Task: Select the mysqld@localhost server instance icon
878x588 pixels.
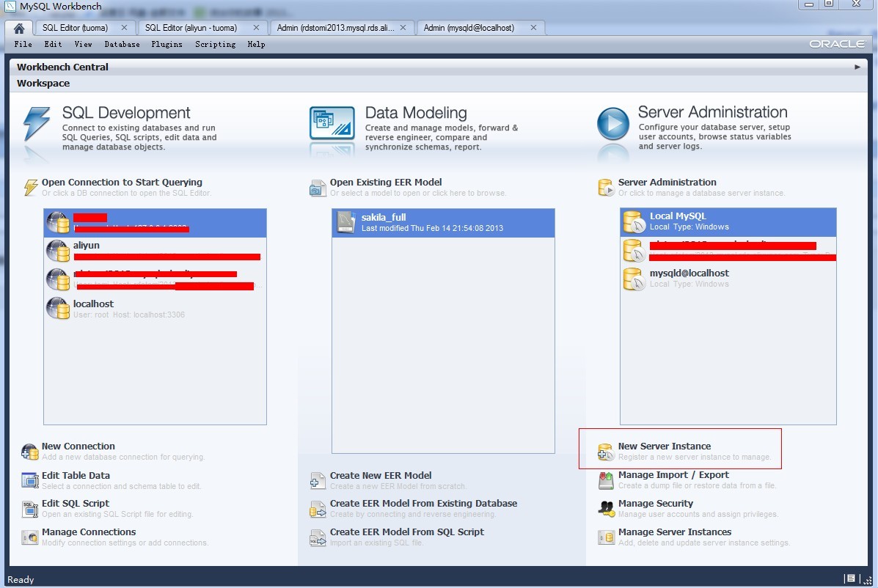Action: [x=634, y=279]
